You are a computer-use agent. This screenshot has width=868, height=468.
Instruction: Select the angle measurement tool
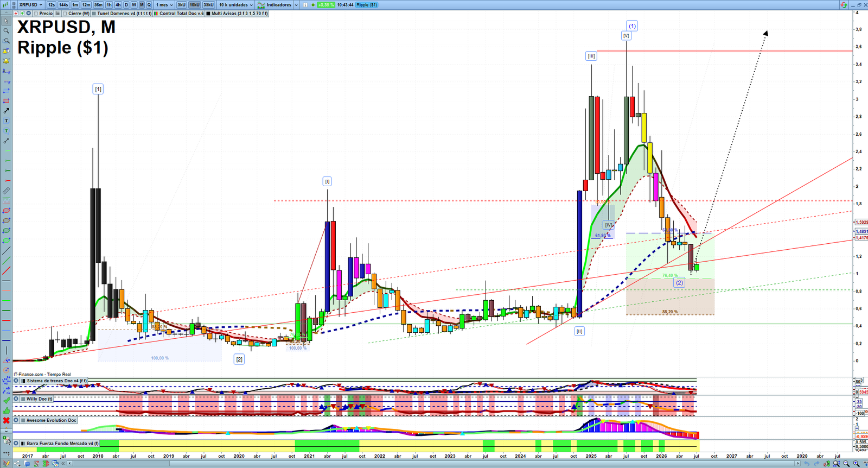7,361
